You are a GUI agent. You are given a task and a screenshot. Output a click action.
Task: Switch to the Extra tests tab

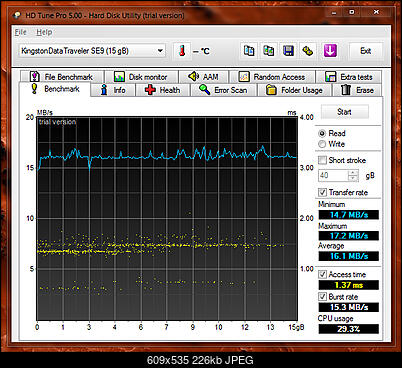pos(349,77)
